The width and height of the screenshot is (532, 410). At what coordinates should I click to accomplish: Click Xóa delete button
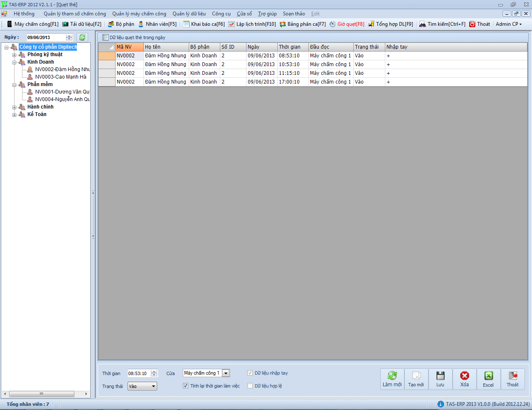[464, 379]
